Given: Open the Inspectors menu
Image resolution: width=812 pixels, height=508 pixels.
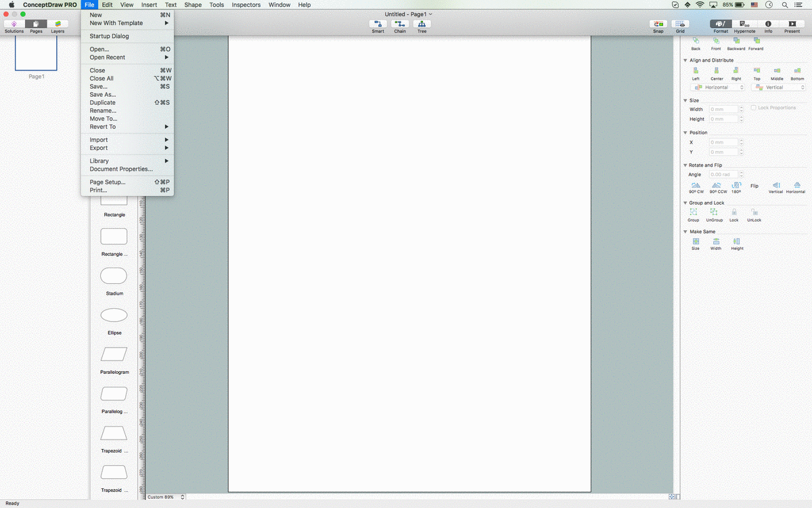Looking at the screenshot, I should [x=246, y=5].
